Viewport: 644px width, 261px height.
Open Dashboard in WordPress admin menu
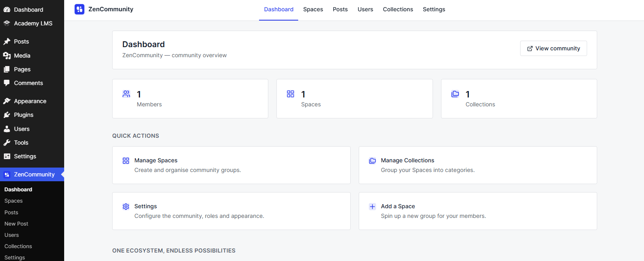coord(32,10)
